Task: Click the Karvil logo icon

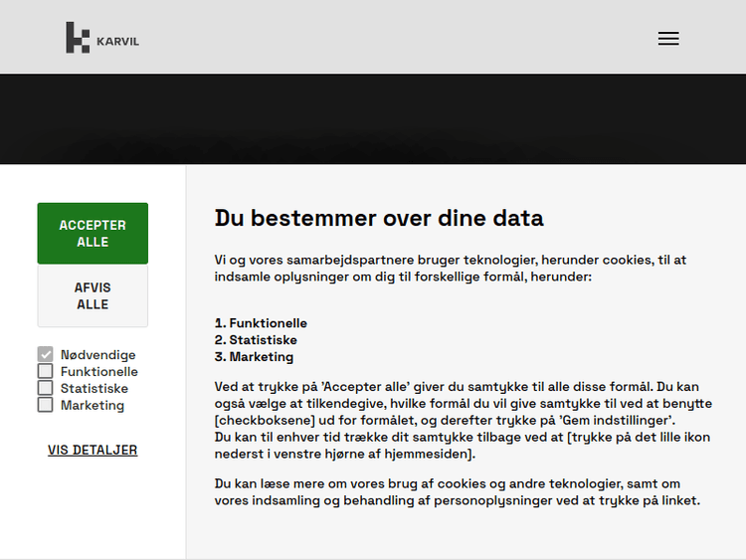Action: click(78, 38)
